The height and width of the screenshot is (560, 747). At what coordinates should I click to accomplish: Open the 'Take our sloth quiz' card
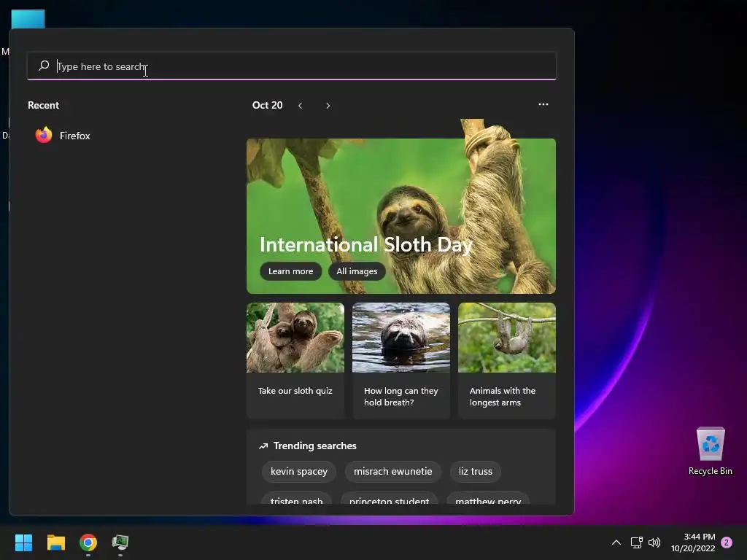(295, 360)
